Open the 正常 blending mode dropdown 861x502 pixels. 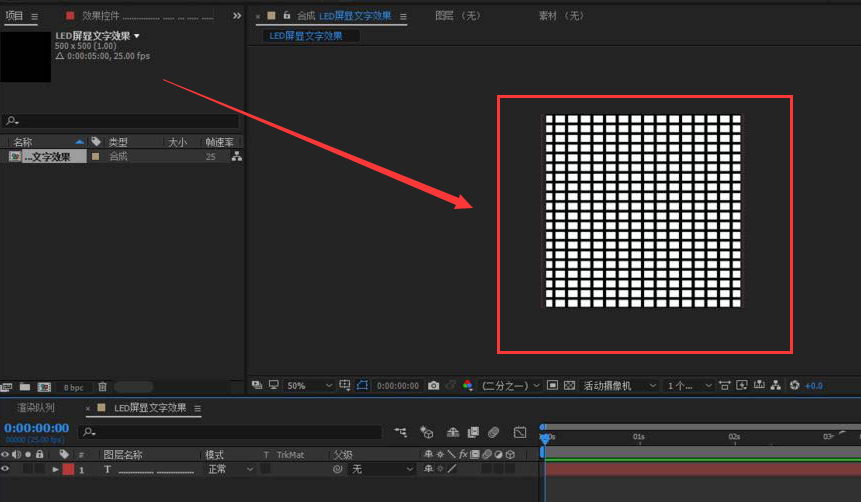pyautogui.click(x=229, y=469)
